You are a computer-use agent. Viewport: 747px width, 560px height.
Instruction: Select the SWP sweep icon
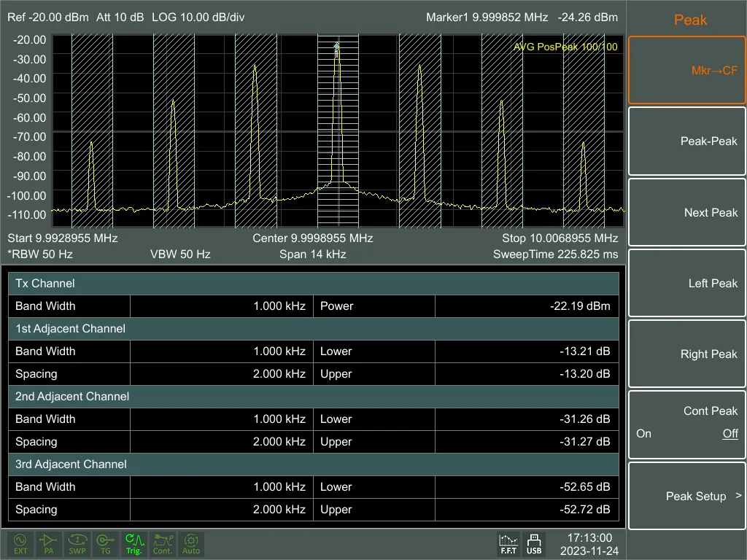coord(77,544)
